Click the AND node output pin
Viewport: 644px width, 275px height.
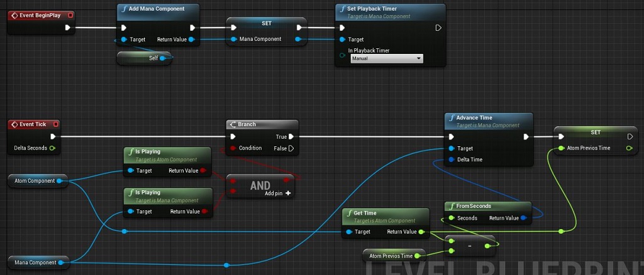pyautogui.click(x=286, y=180)
